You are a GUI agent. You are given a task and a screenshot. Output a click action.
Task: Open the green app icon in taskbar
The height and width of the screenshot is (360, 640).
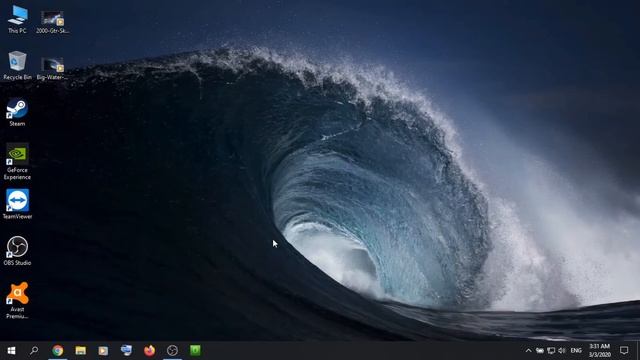coord(195,351)
